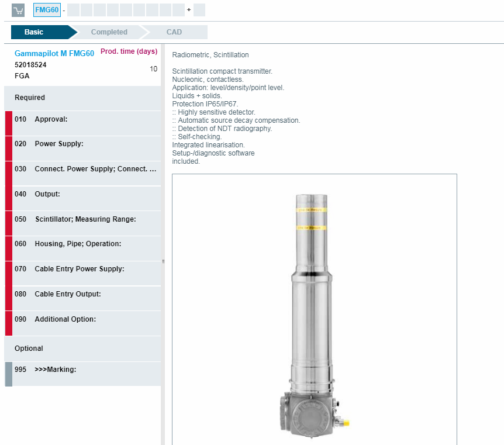Click the Scintillation compact transmitter line

point(222,71)
